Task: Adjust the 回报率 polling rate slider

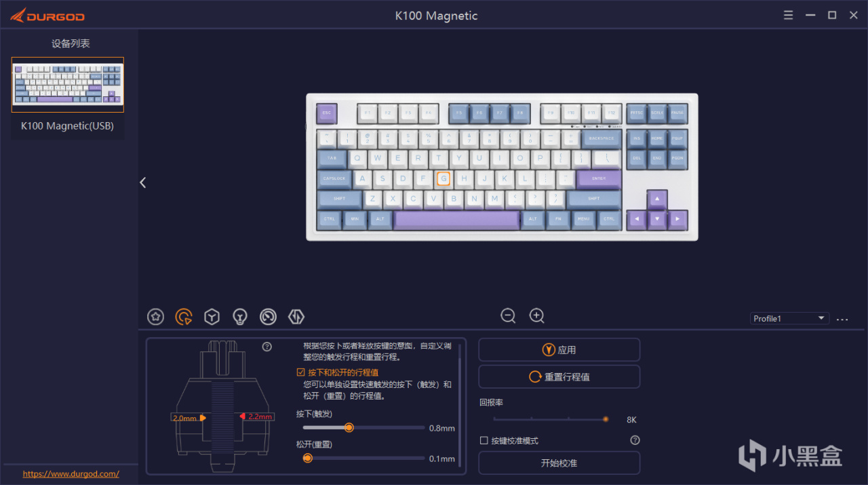Action: click(x=551, y=419)
